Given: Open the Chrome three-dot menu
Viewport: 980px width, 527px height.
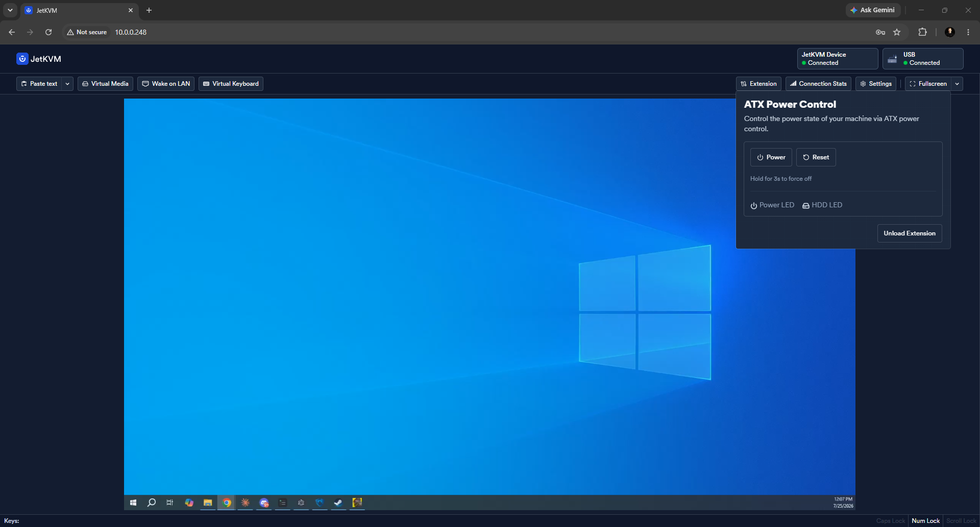Looking at the screenshot, I should tap(968, 32).
